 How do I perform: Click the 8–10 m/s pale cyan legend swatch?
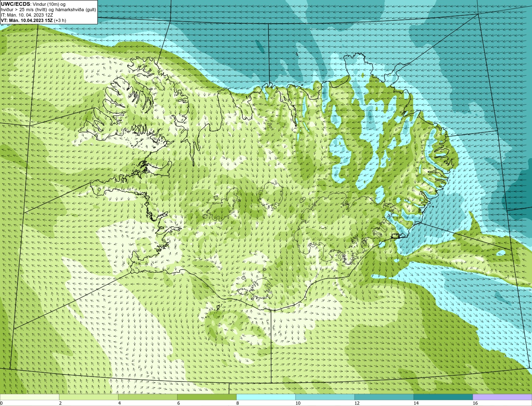(266, 397)
